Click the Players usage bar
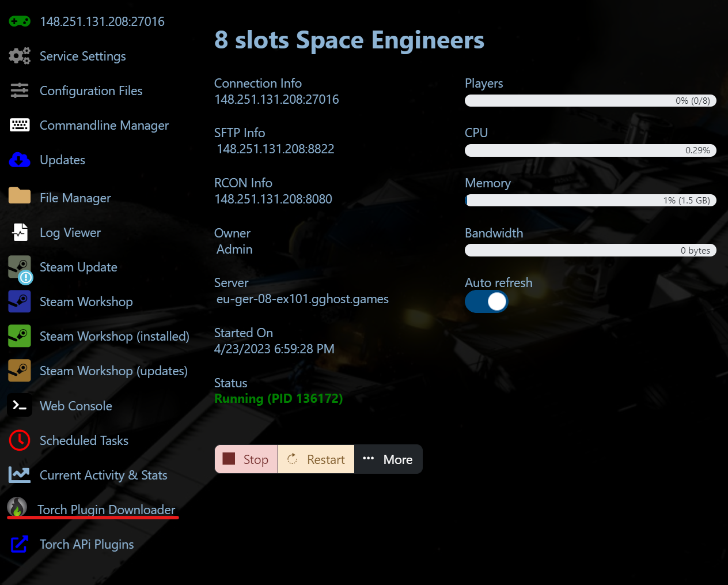728x585 pixels. [590, 100]
